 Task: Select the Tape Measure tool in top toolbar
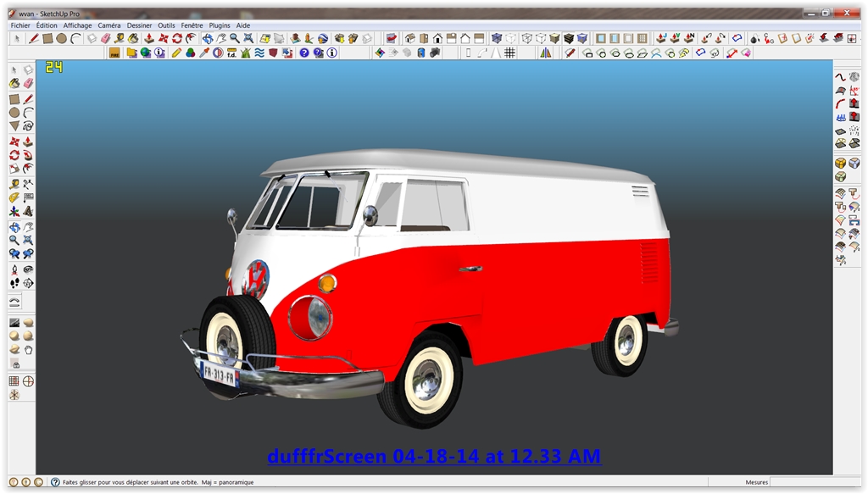click(119, 38)
